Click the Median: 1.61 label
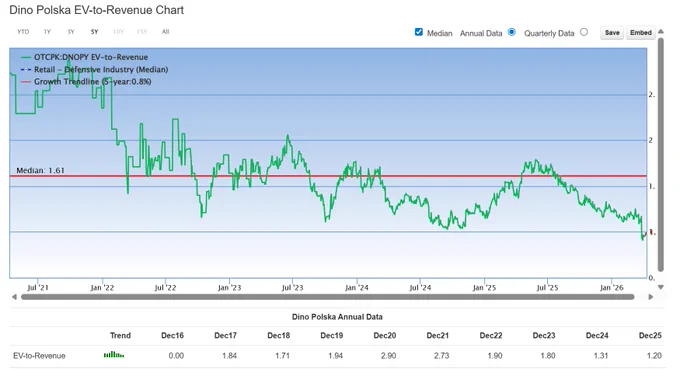Image resolution: width=680 pixels, height=379 pixels. 40,170
